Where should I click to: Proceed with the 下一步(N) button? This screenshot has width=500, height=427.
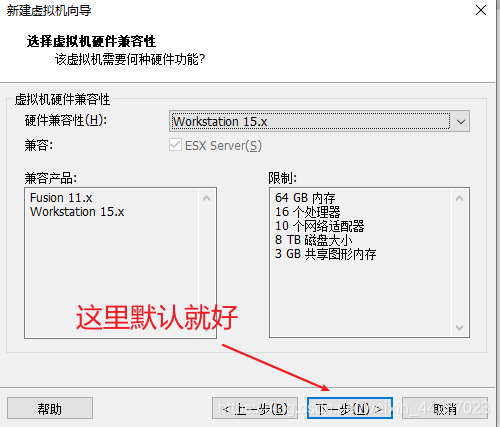(350, 408)
